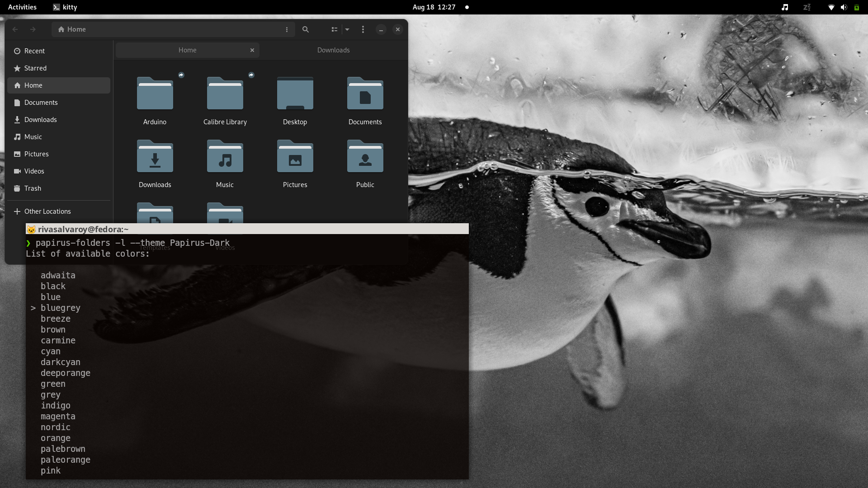The width and height of the screenshot is (868, 488).
Task: Click 'deeporange' in the terminal output
Action: click(x=66, y=373)
